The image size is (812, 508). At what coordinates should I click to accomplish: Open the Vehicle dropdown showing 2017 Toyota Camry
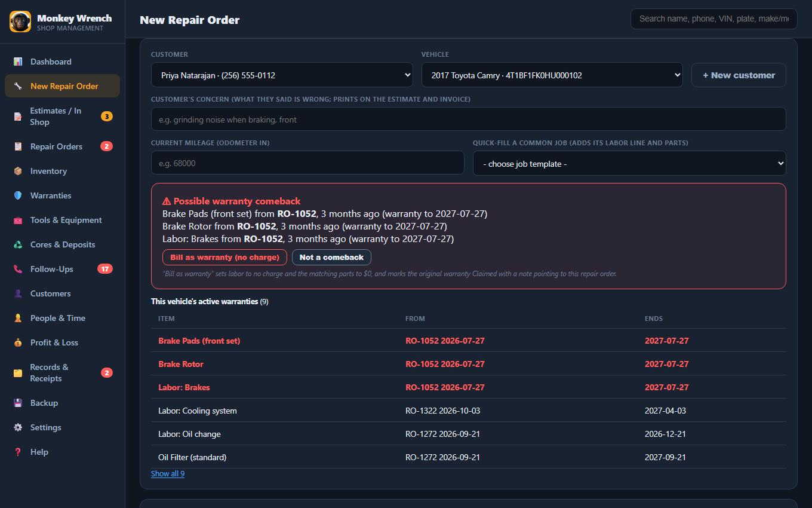pos(552,75)
